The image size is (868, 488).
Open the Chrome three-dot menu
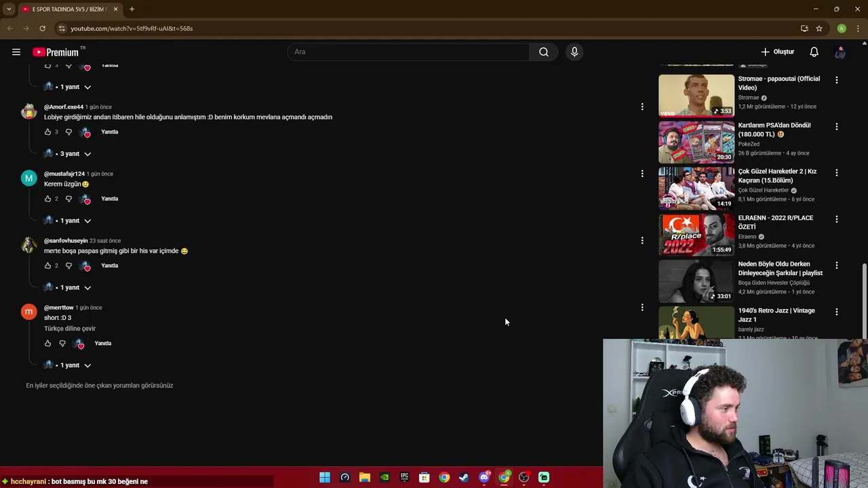pos(857,28)
